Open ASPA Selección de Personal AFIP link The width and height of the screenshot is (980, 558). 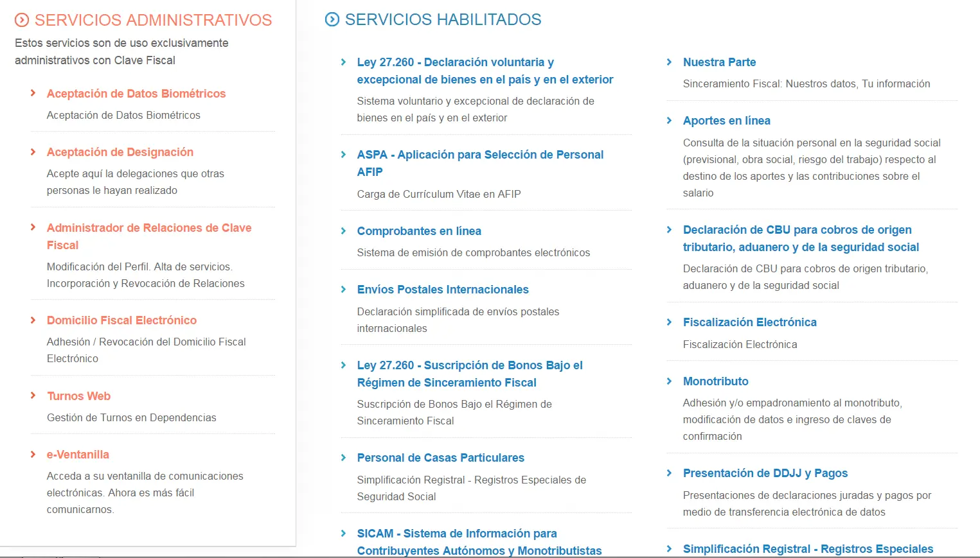pyautogui.click(x=480, y=163)
